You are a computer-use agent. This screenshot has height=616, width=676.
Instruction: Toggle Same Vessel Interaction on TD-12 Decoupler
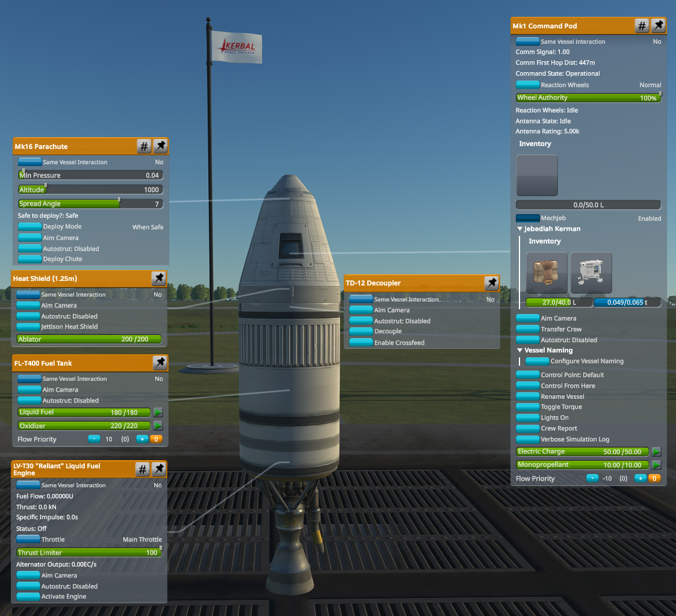click(x=361, y=299)
